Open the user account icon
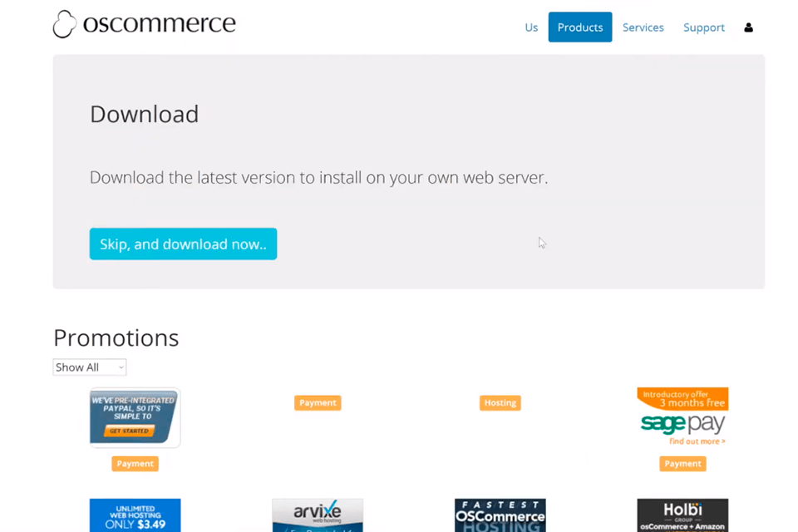The width and height of the screenshot is (798, 532). [x=748, y=27]
